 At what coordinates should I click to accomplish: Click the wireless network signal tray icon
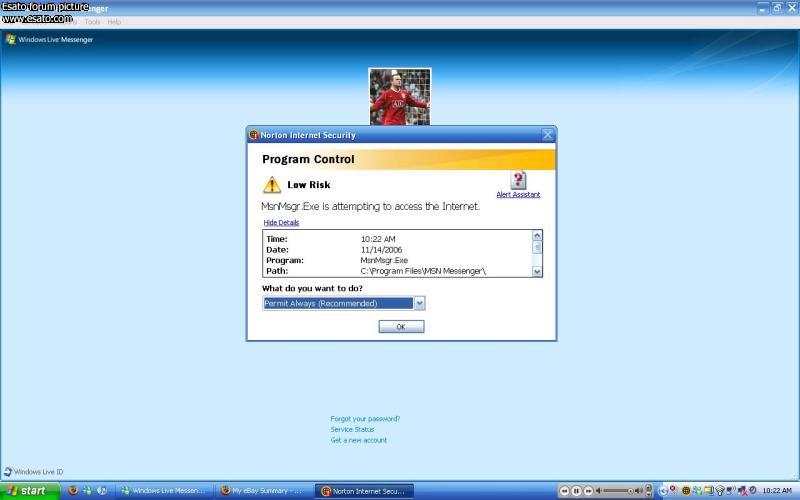click(720, 491)
